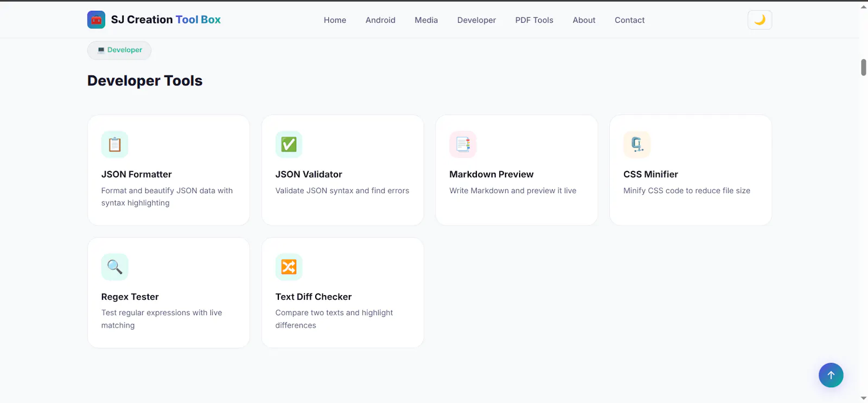Click the scrollbar down arrow

pyautogui.click(x=864, y=398)
